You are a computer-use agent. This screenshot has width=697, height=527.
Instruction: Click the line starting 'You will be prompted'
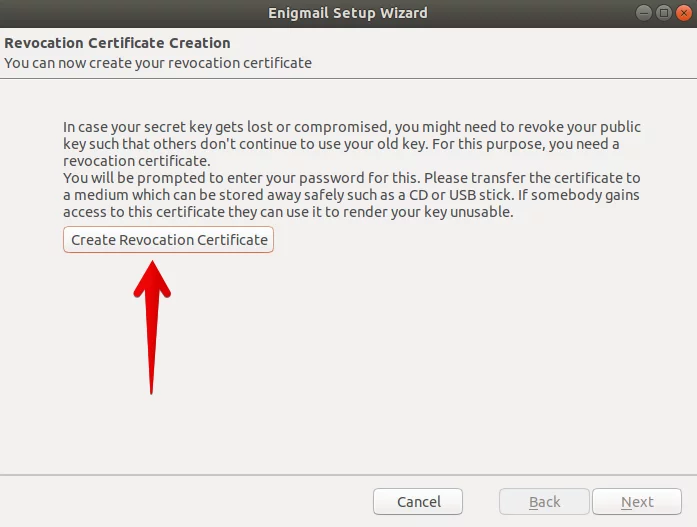(352, 178)
